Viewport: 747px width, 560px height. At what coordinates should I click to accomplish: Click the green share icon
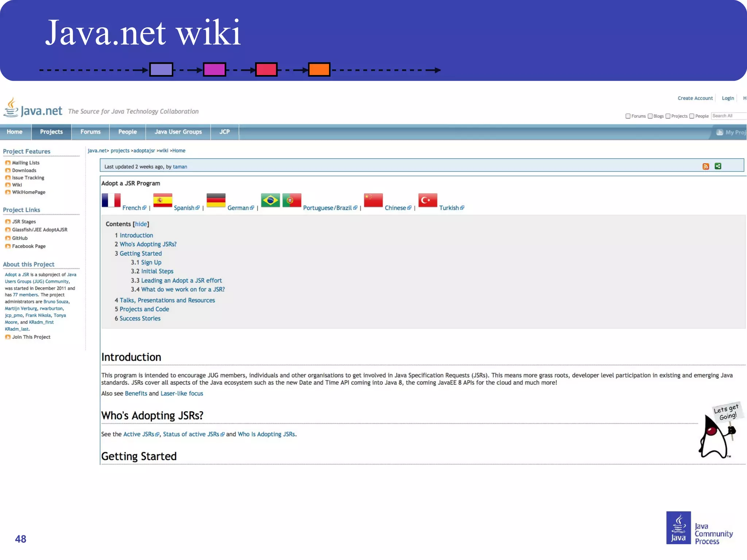(718, 166)
